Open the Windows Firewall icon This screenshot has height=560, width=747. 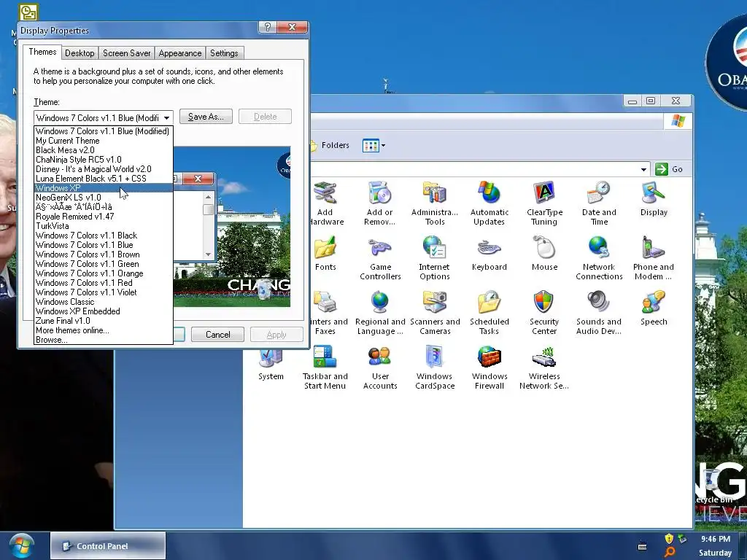(x=489, y=367)
